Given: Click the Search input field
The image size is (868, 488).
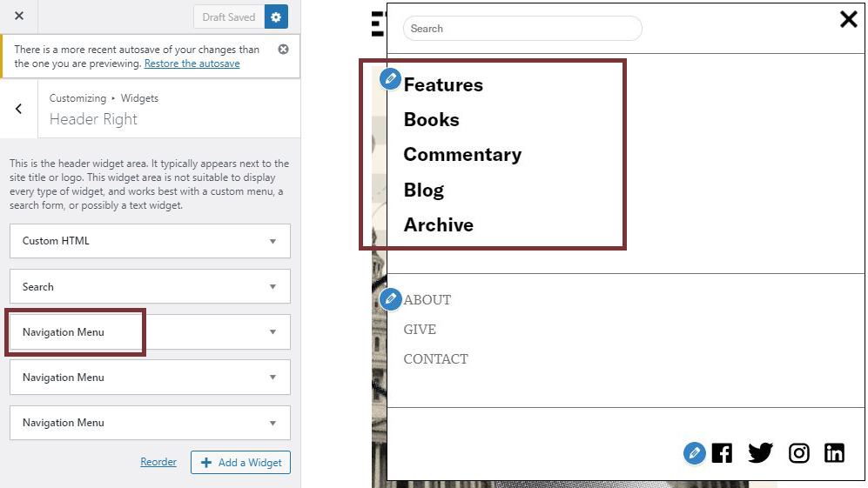Looking at the screenshot, I should tap(521, 29).
